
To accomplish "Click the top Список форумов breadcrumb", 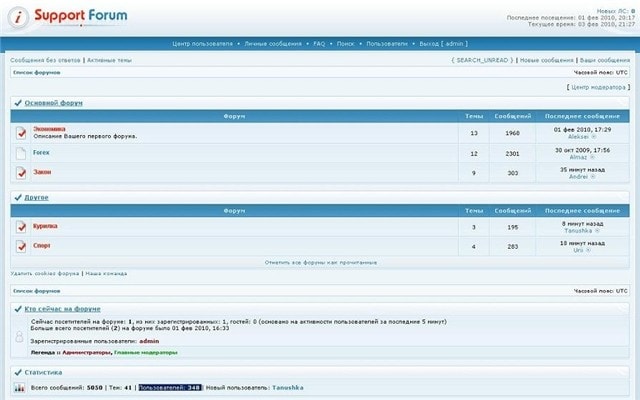I will pos(37,72).
